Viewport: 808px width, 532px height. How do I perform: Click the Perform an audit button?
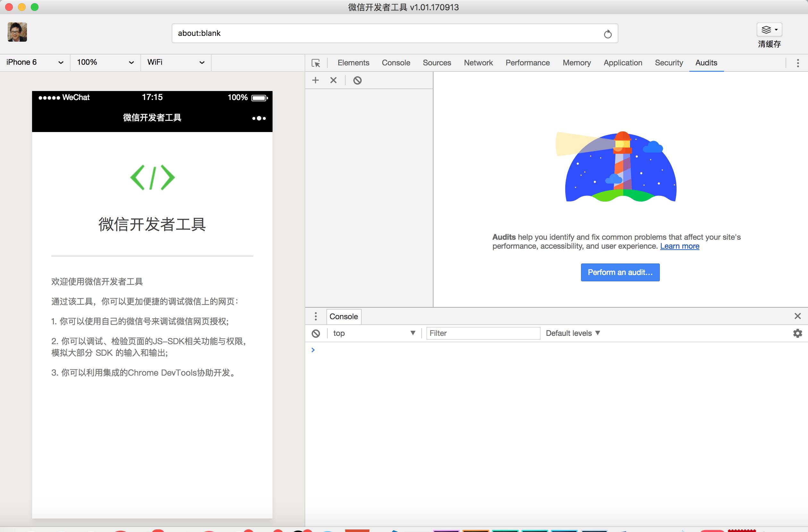tap(620, 272)
